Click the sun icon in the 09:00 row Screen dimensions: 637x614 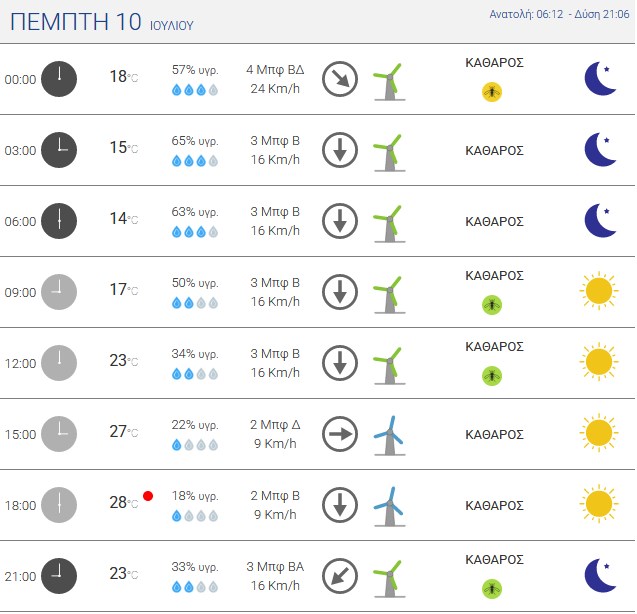click(599, 291)
